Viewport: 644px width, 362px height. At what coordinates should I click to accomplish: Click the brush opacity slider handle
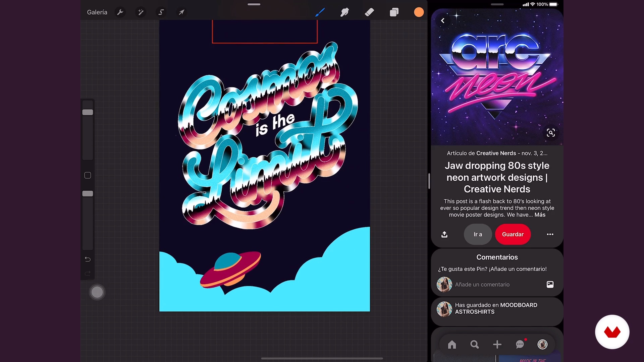click(x=88, y=194)
